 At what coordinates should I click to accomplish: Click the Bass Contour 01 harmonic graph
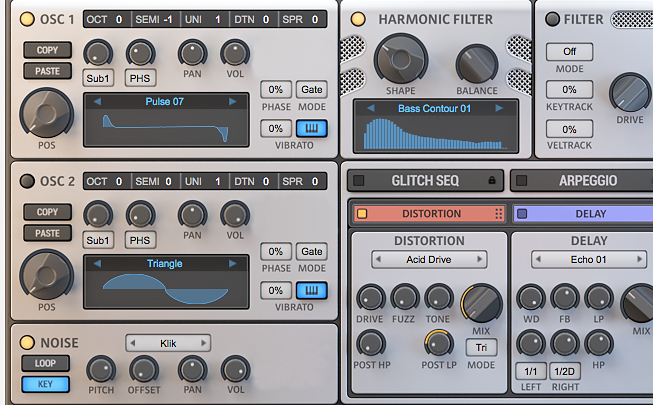(x=436, y=134)
